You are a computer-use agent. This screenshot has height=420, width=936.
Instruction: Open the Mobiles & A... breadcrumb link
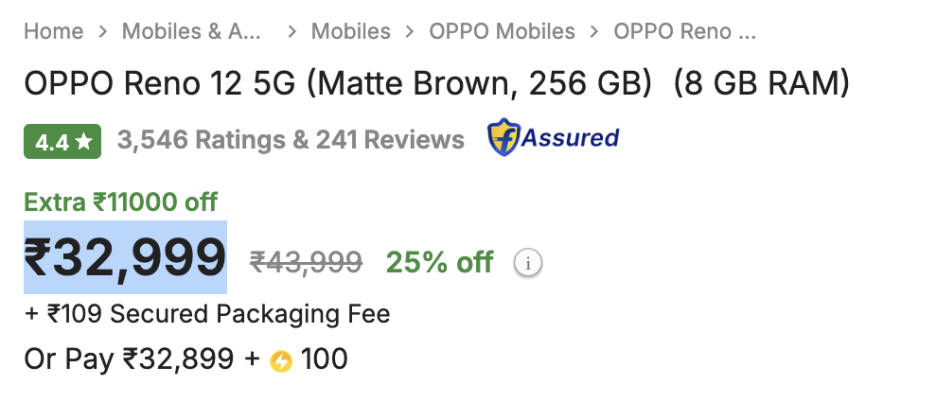(x=192, y=31)
